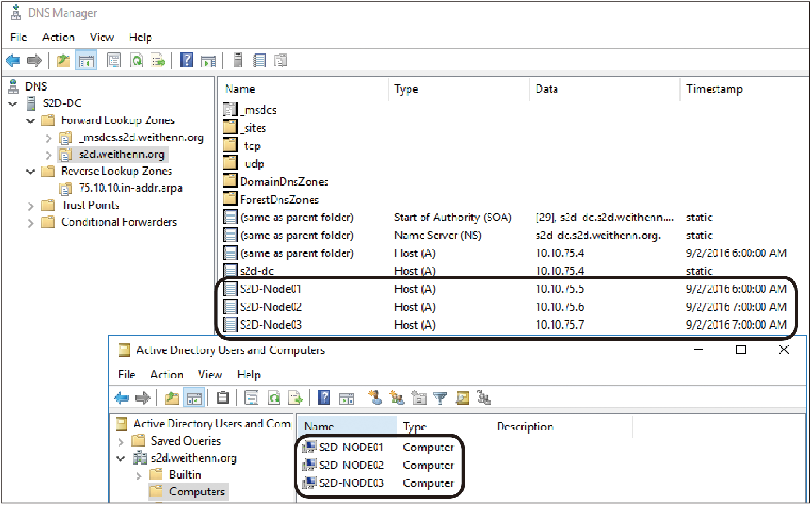Create new group icon in Active Directory
812x505 pixels.
point(397,398)
